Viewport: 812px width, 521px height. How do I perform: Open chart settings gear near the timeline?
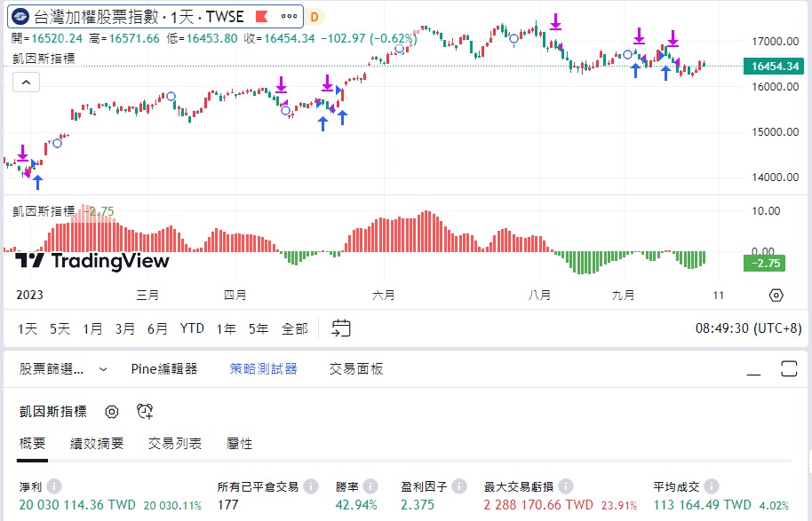pyautogui.click(x=776, y=295)
